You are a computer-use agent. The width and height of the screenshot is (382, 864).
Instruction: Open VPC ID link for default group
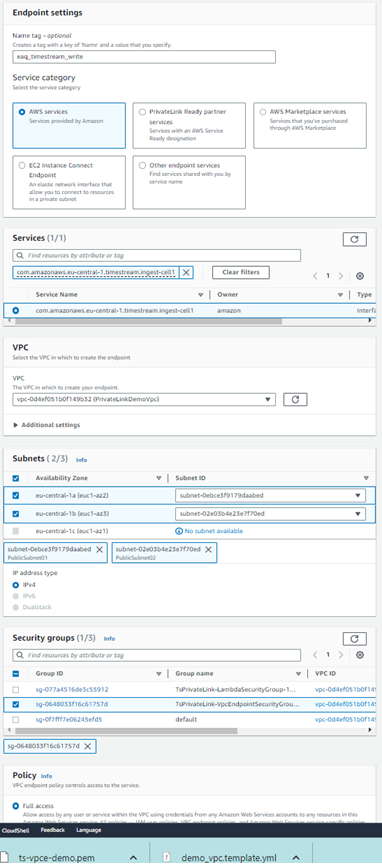click(345, 720)
